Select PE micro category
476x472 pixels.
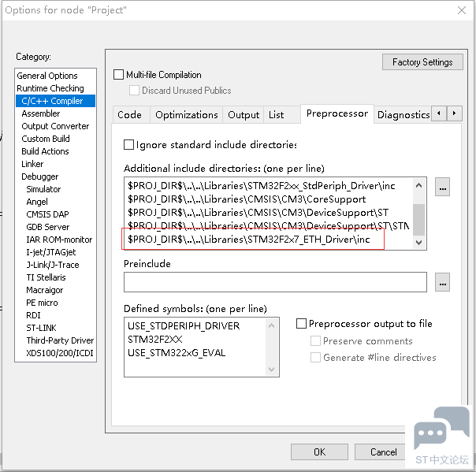[x=42, y=303]
